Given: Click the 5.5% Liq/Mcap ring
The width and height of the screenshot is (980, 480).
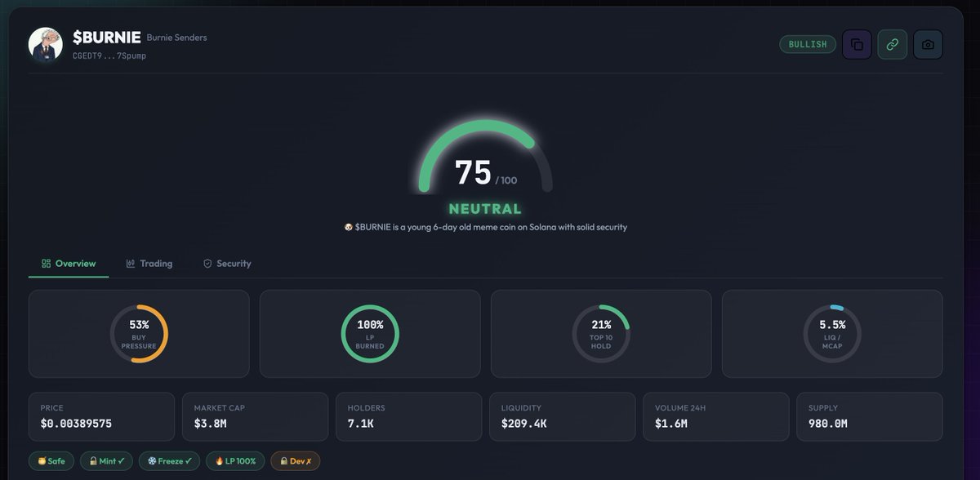Looking at the screenshot, I should click(x=832, y=334).
